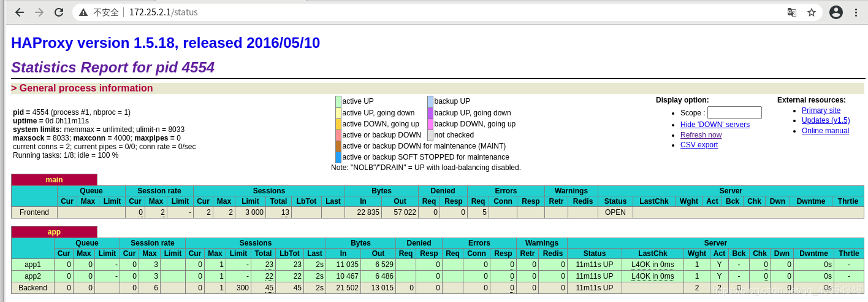
Task: Click the not-secure warning triangle icon
Action: (x=83, y=12)
